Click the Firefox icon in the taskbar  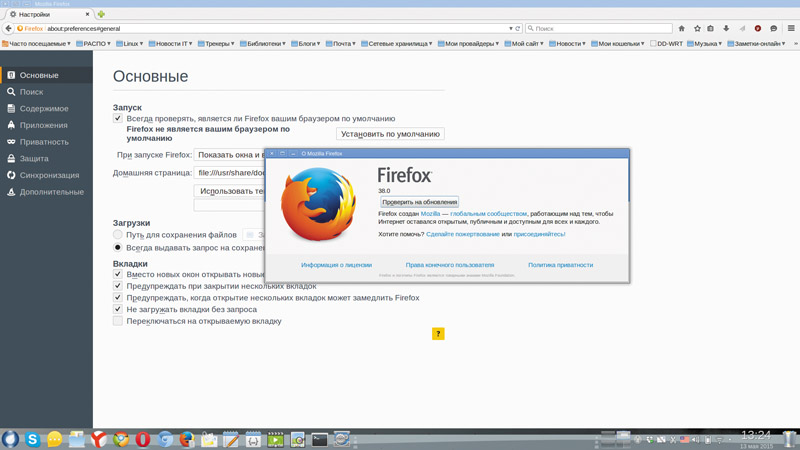(x=187, y=439)
